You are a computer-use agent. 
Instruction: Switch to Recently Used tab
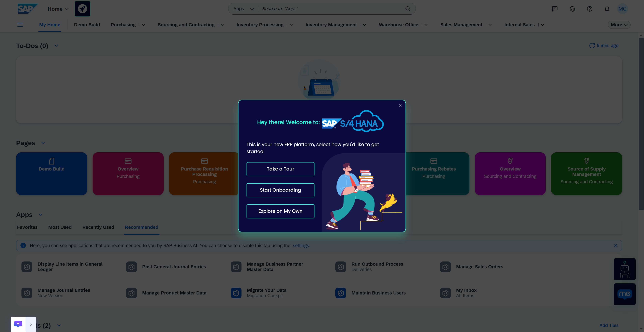[x=98, y=227]
